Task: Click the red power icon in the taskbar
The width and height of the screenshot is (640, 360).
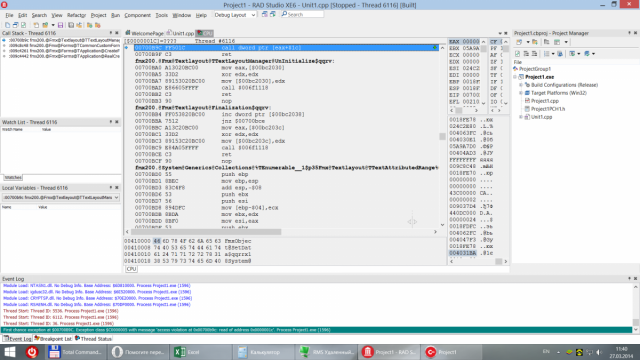Action: (32, 352)
